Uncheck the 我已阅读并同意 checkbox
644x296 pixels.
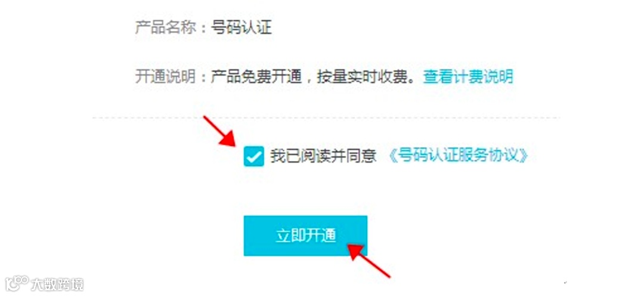253,156
